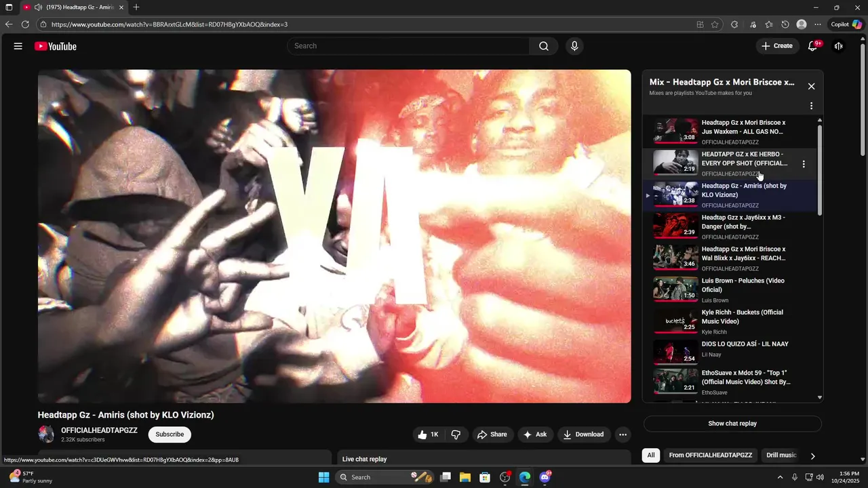Open Microsoft Store from taskbar
868x488 pixels.
[485, 477]
